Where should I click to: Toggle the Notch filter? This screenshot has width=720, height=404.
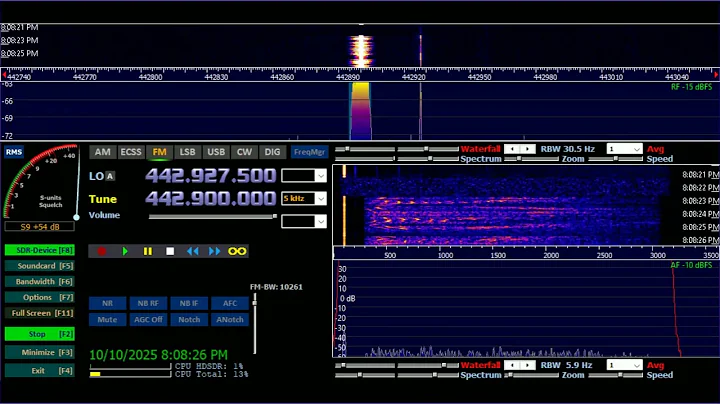(x=189, y=320)
